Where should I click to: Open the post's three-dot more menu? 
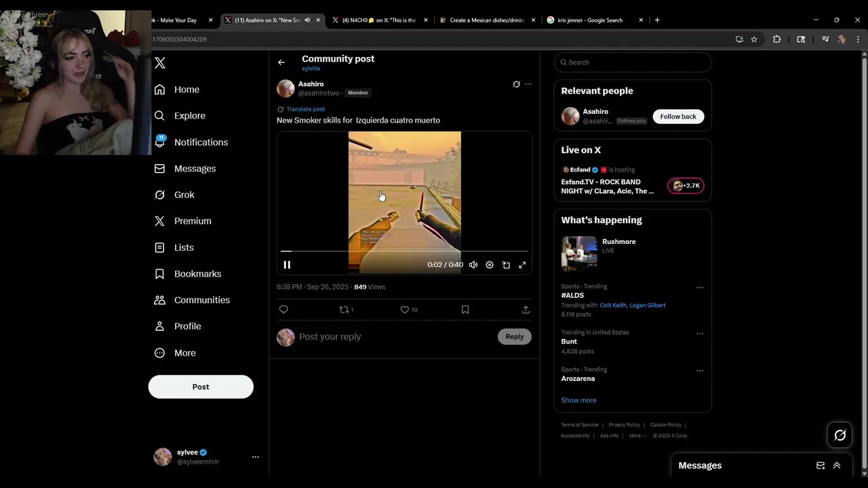click(528, 85)
